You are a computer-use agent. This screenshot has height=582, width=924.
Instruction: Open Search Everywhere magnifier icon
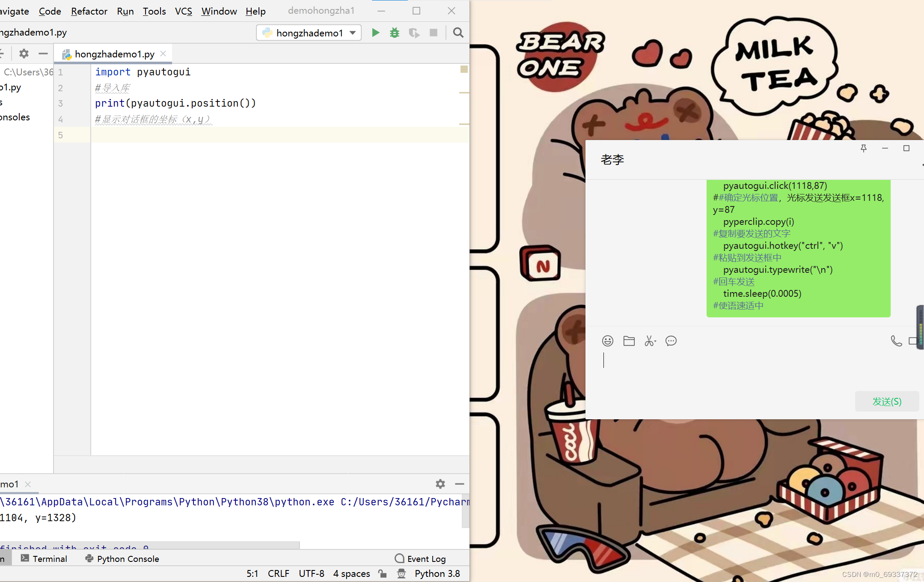(x=458, y=33)
